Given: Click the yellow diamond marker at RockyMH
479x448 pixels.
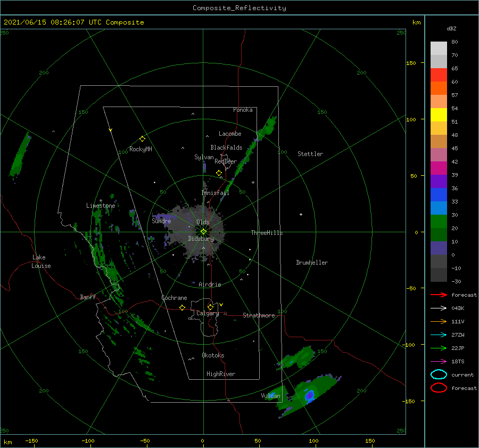Looking at the screenshot, I should pyautogui.click(x=142, y=139).
